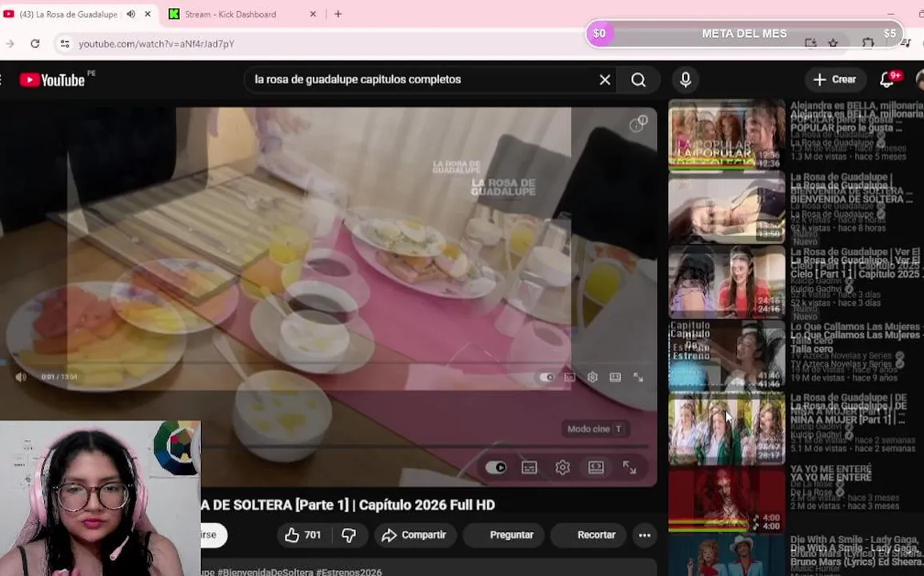
Task: Click the youtube.com URL in address bar
Action: 156,44
